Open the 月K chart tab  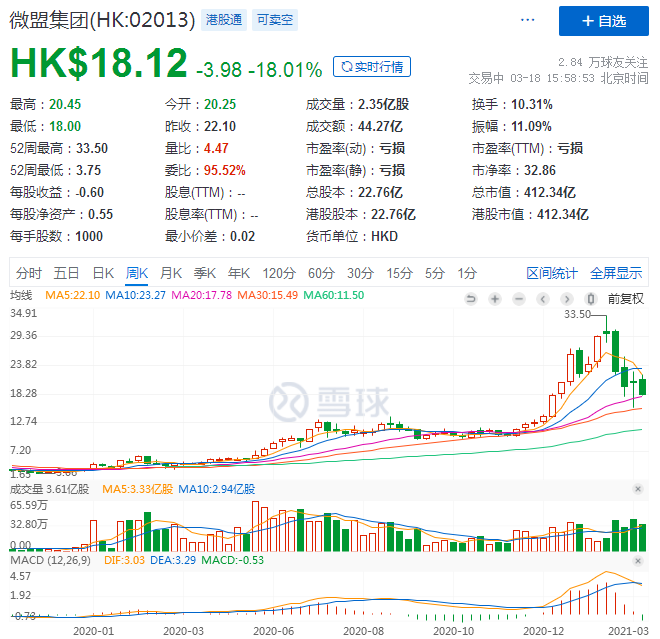coord(171,273)
